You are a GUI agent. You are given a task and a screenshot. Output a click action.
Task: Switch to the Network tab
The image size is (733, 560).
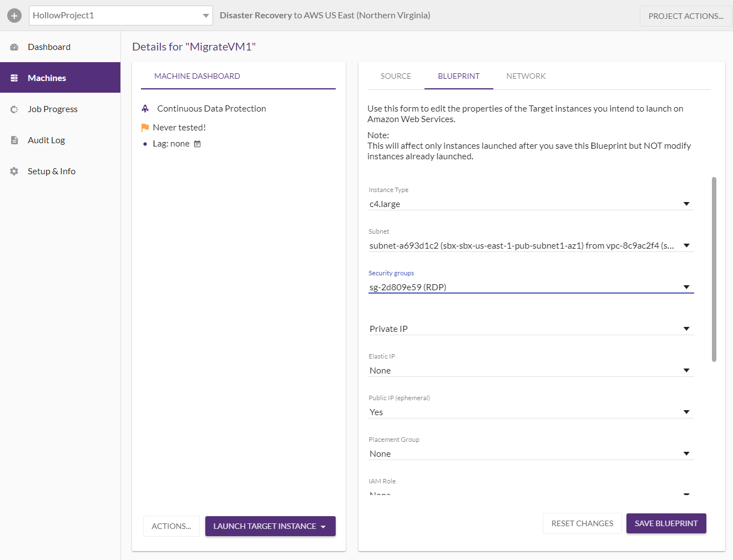[525, 76]
